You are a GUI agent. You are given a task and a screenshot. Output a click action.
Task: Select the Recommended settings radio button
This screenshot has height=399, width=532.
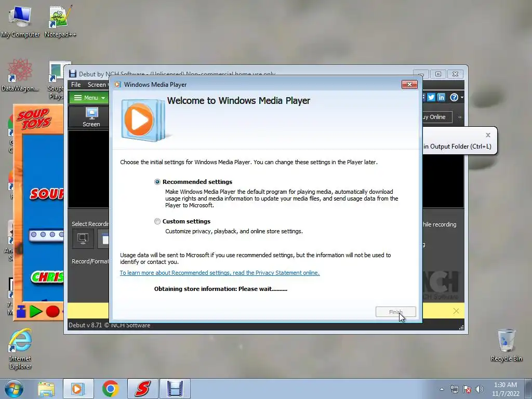coord(157,182)
